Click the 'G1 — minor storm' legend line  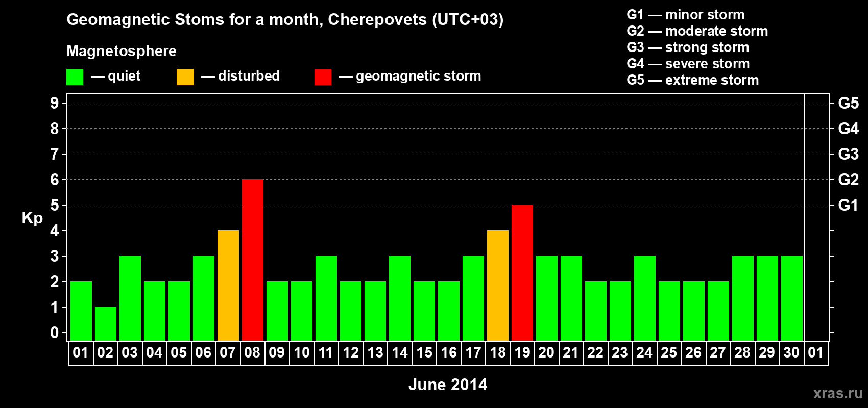click(686, 15)
